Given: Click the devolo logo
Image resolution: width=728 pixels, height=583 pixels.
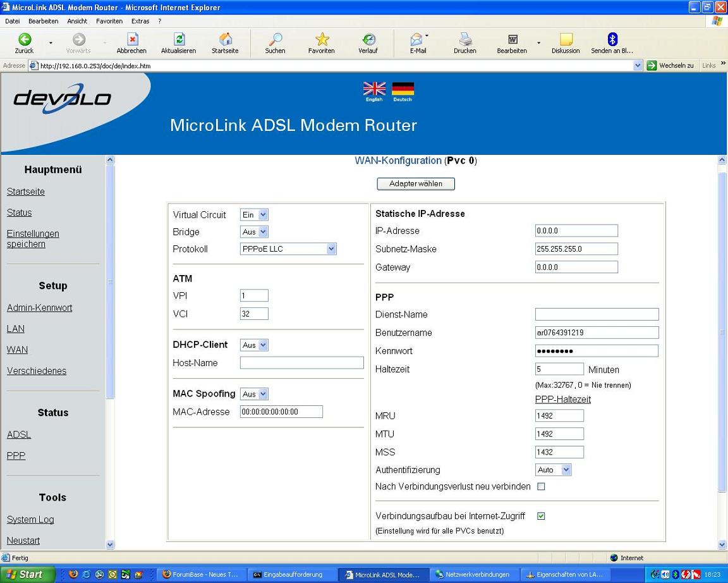Looking at the screenshot, I should pyautogui.click(x=62, y=98).
